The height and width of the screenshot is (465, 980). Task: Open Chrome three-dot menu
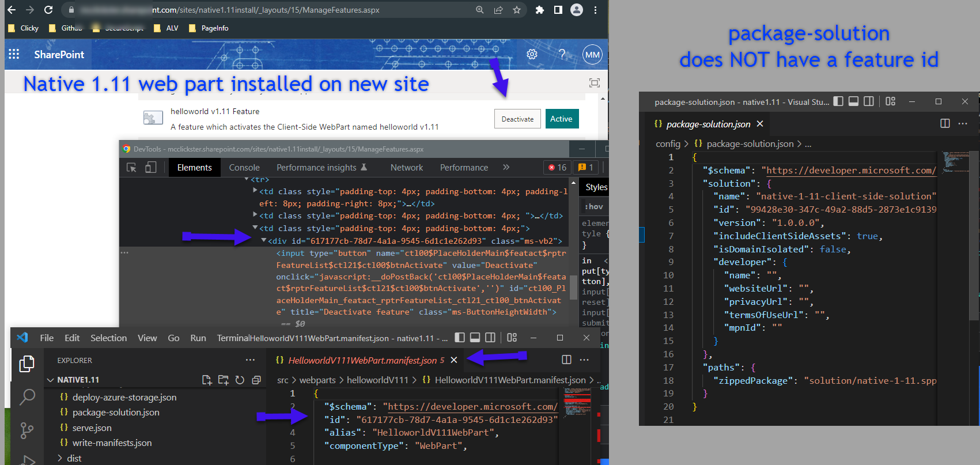pos(595,10)
